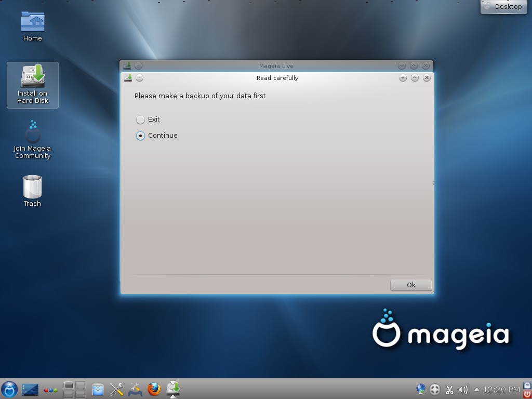Open window menu icon of Mageia Live window
This screenshot has height=399, width=532.
click(x=127, y=66)
